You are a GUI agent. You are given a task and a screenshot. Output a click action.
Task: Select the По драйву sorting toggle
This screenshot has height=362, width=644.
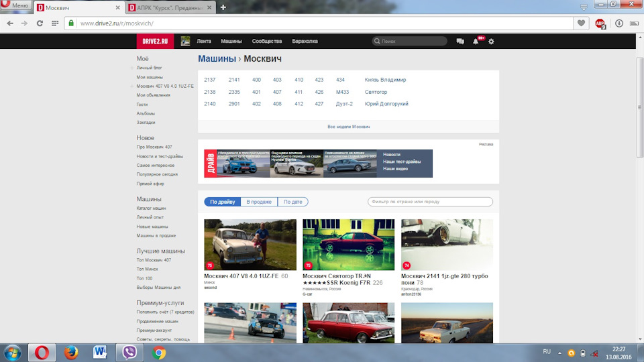tap(222, 202)
